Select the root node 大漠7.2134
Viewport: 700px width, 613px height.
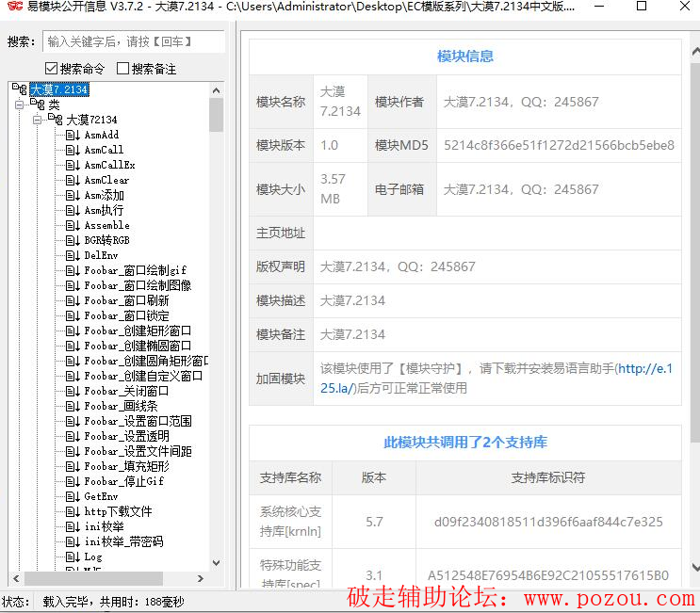point(59,89)
